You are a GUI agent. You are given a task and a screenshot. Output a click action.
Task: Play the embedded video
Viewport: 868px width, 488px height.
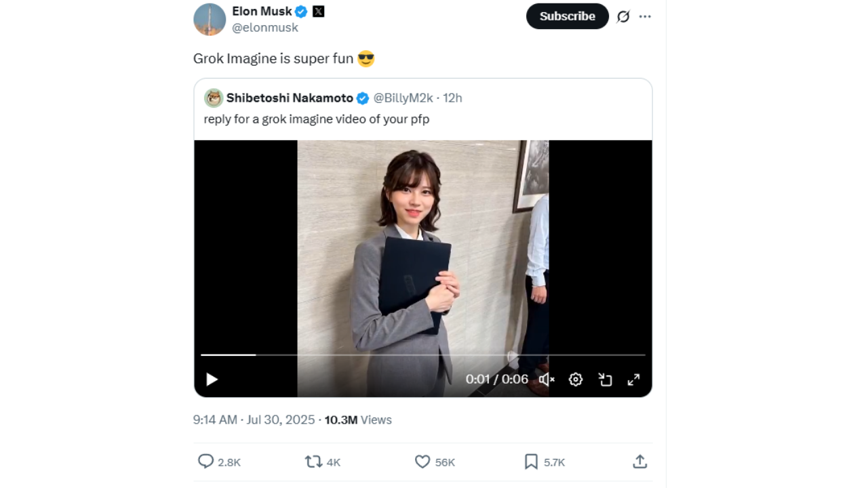coord(212,380)
